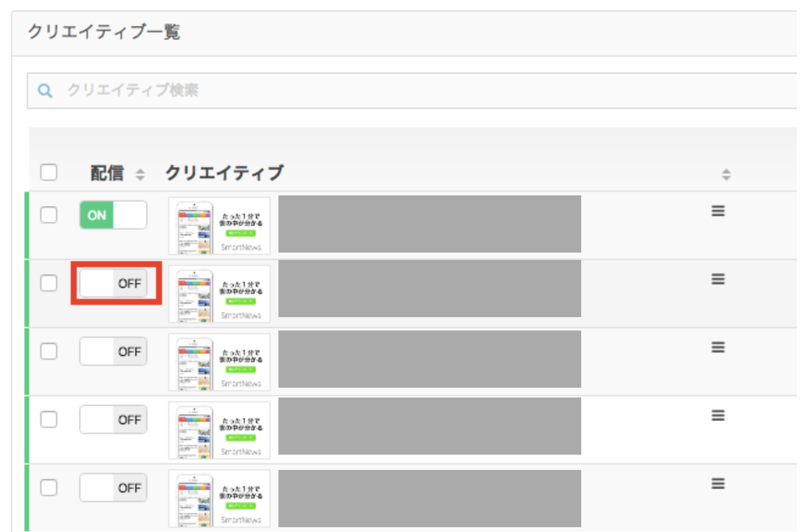Click the third row creative thumbnail
This screenshot has height=532, width=803.
(219, 362)
